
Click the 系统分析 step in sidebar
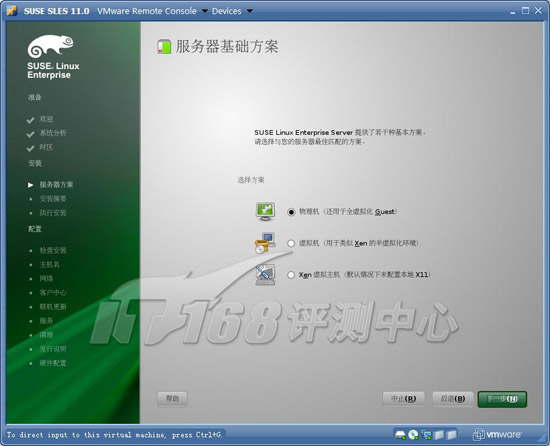(53, 133)
